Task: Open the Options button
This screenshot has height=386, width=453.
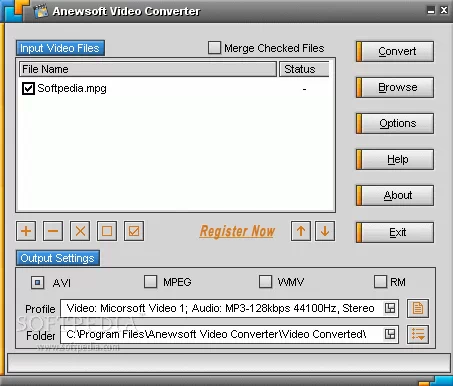Action: (x=395, y=123)
